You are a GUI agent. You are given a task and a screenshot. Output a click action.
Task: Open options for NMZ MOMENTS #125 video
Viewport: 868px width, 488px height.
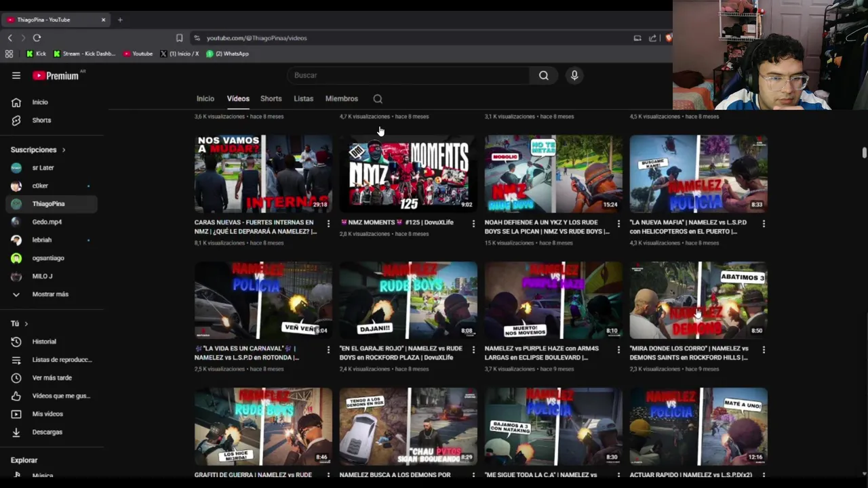tap(473, 223)
